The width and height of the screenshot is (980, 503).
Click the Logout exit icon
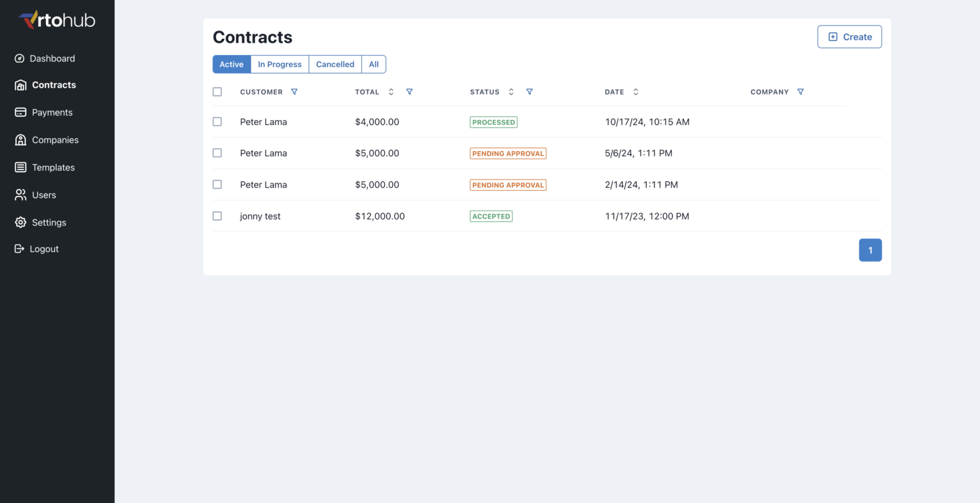pos(20,249)
